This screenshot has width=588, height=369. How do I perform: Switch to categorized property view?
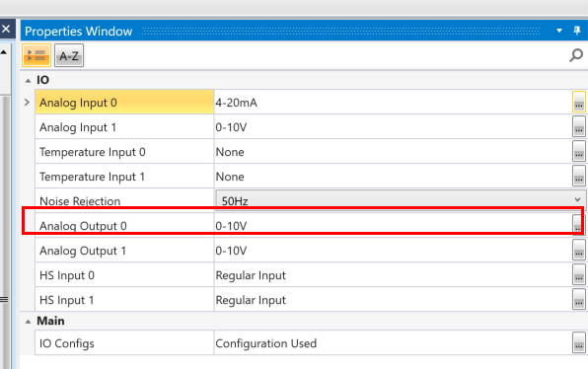pos(37,55)
